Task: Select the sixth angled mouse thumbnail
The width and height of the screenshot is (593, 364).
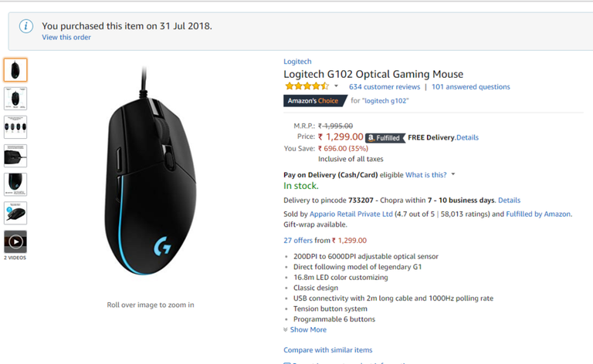Action: tap(15, 213)
